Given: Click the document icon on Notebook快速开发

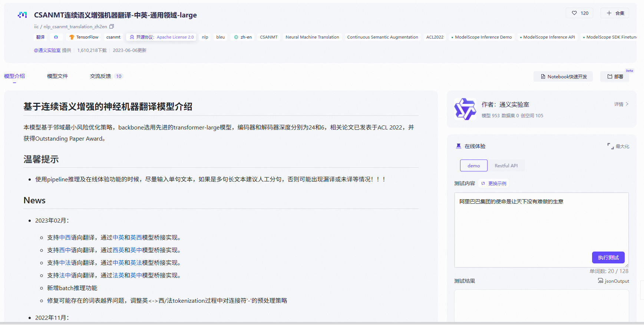Looking at the screenshot, I should pyautogui.click(x=543, y=76).
